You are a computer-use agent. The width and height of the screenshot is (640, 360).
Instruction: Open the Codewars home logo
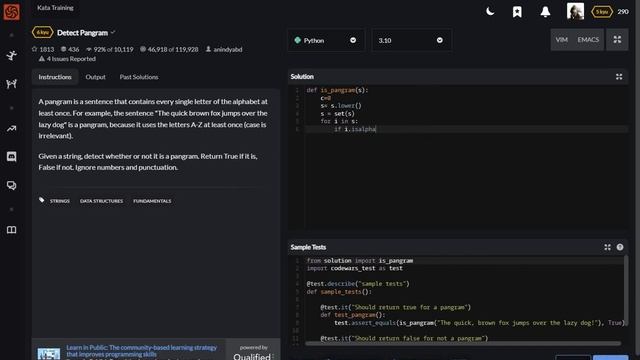11,11
